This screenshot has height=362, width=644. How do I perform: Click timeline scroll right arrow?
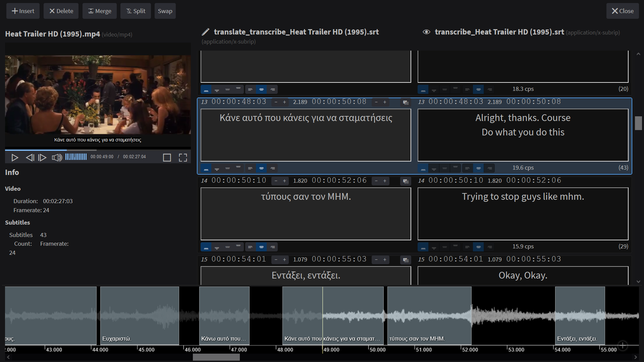pos(636,357)
